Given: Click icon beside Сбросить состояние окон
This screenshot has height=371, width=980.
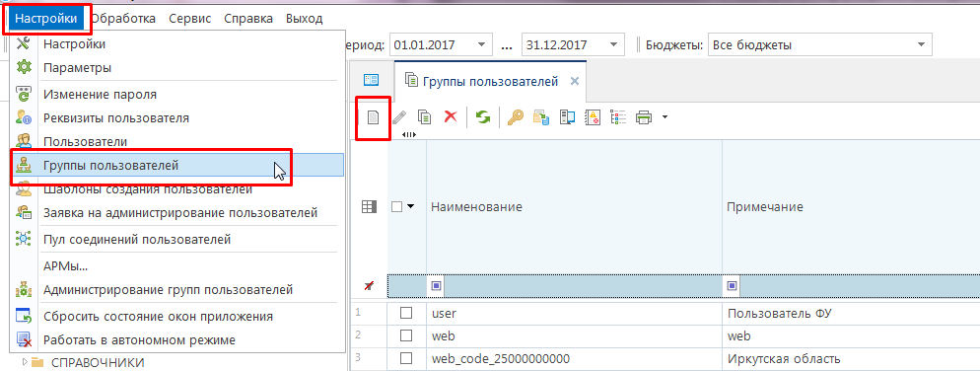Looking at the screenshot, I should (23, 316).
